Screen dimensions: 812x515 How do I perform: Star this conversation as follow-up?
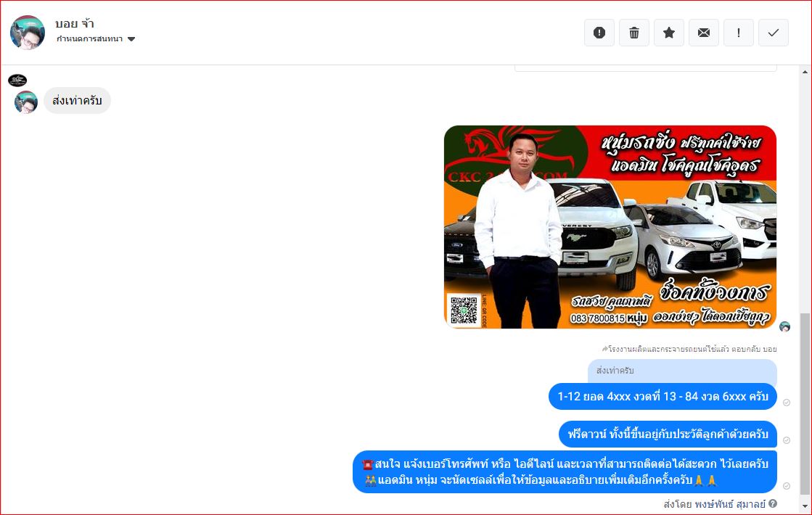[668, 33]
